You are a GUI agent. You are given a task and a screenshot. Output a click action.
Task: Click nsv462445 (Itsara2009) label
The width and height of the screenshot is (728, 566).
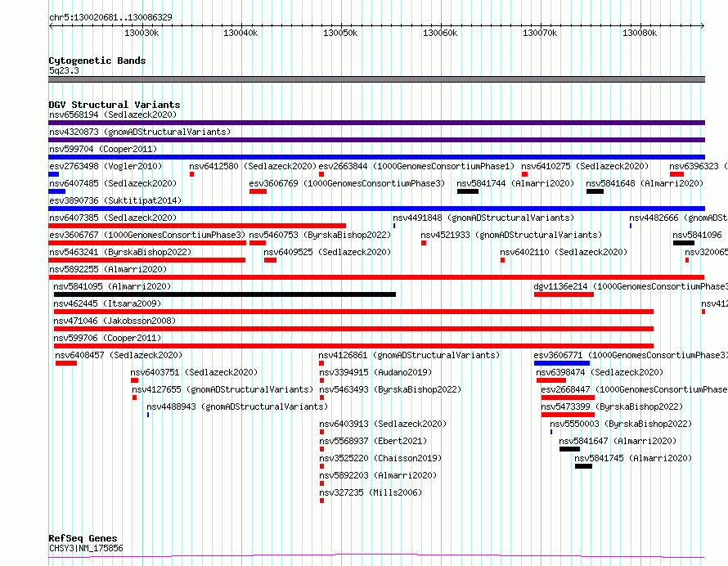click(107, 303)
